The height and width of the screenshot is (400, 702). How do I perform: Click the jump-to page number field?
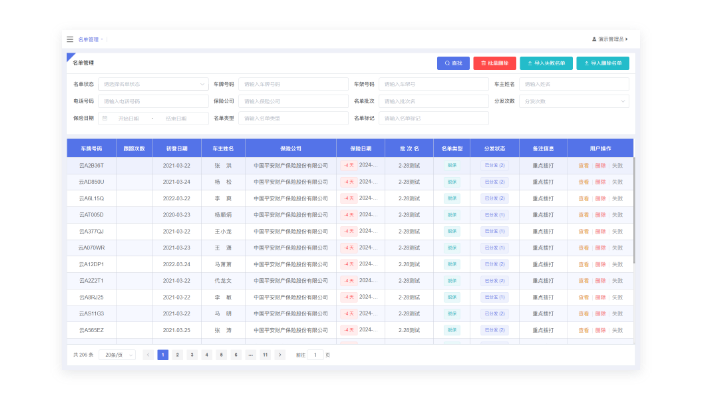(315, 355)
